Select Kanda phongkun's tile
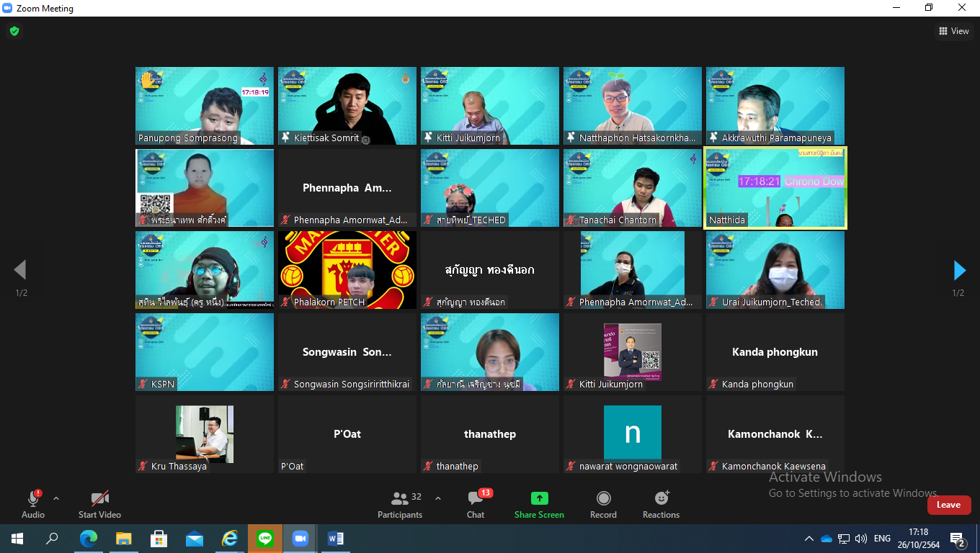This screenshot has height=553, width=980. tap(775, 352)
